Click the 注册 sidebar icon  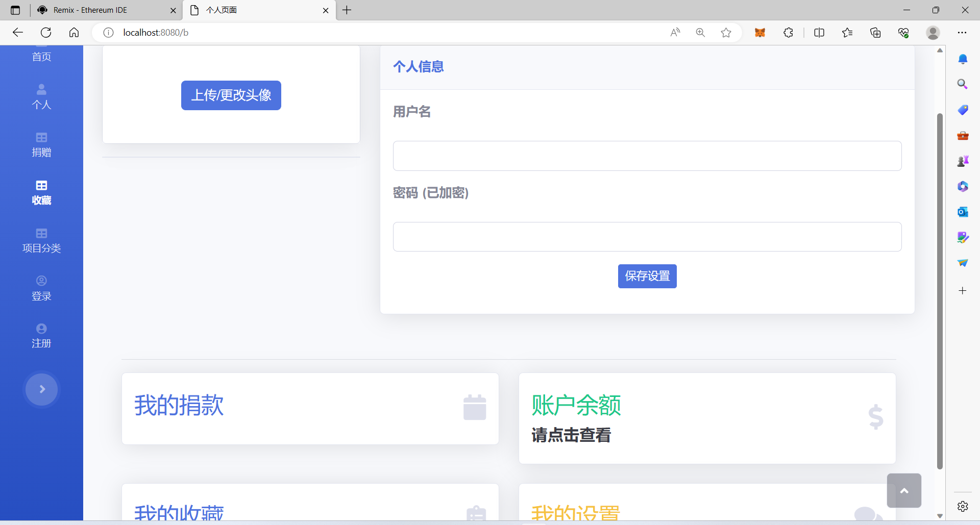click(x=41, y=329)
